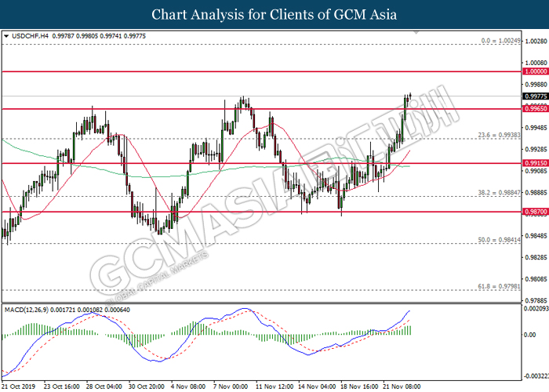Open the USDCHF,H4 chart menu arrow
The image size is (549, 392).
coord(6,36)
